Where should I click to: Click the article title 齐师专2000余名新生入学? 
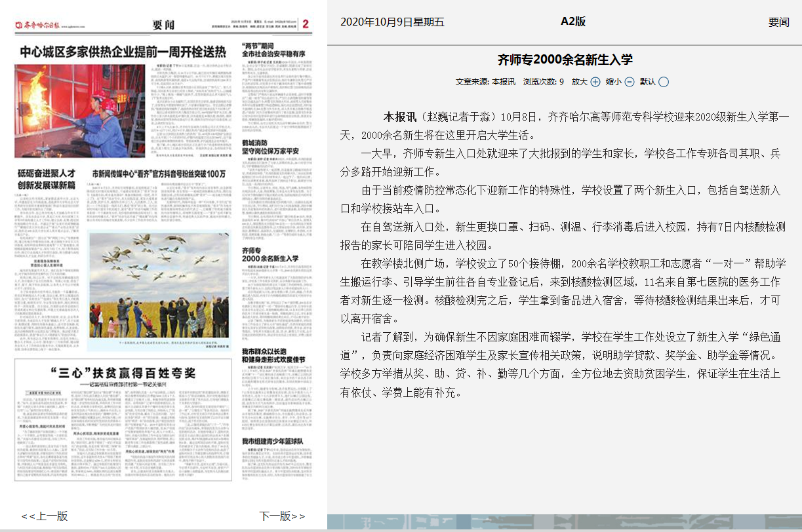565,60
